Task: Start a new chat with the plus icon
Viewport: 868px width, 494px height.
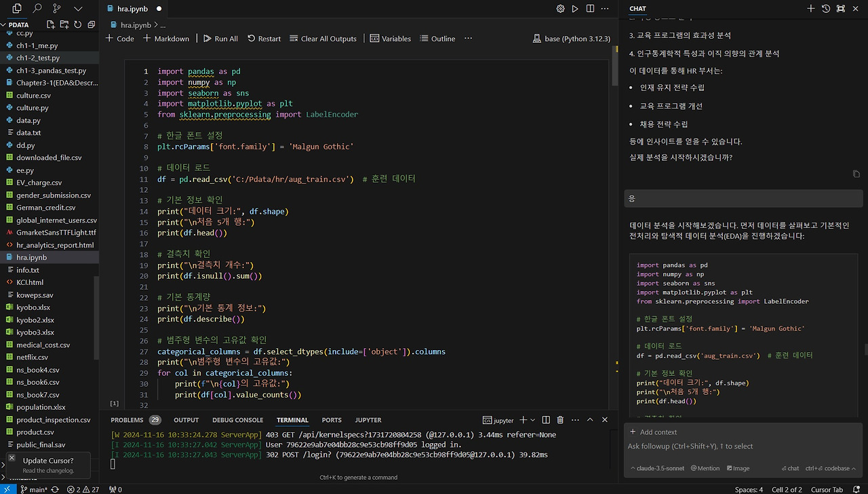Action: click(811, 9)
